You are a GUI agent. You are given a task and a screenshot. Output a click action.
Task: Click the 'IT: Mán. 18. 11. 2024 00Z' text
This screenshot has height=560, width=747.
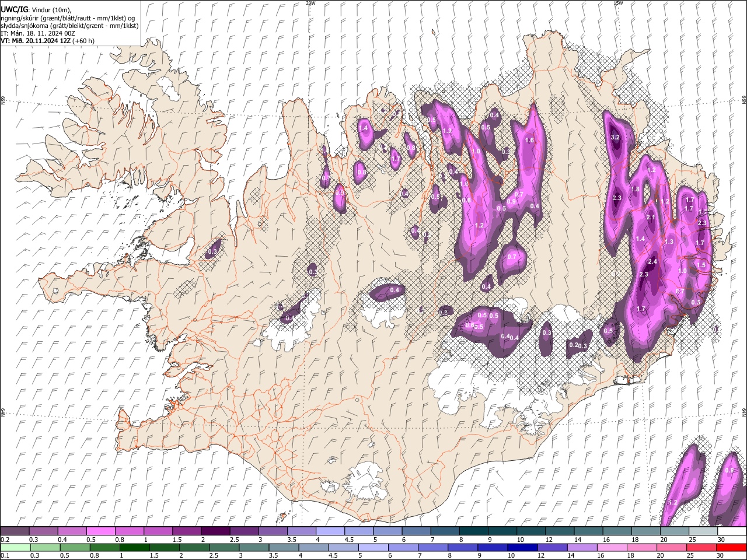point(38,33)
